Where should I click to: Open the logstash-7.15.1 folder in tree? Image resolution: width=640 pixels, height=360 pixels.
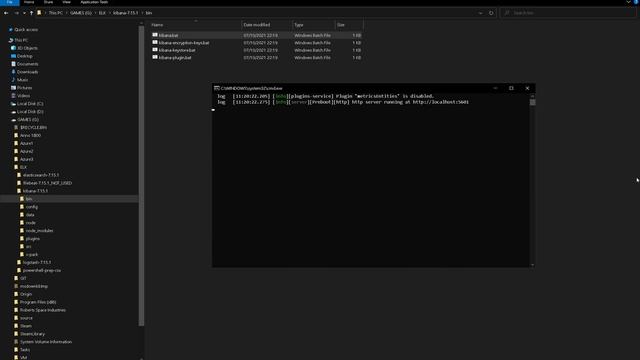[x=37, y=262]
